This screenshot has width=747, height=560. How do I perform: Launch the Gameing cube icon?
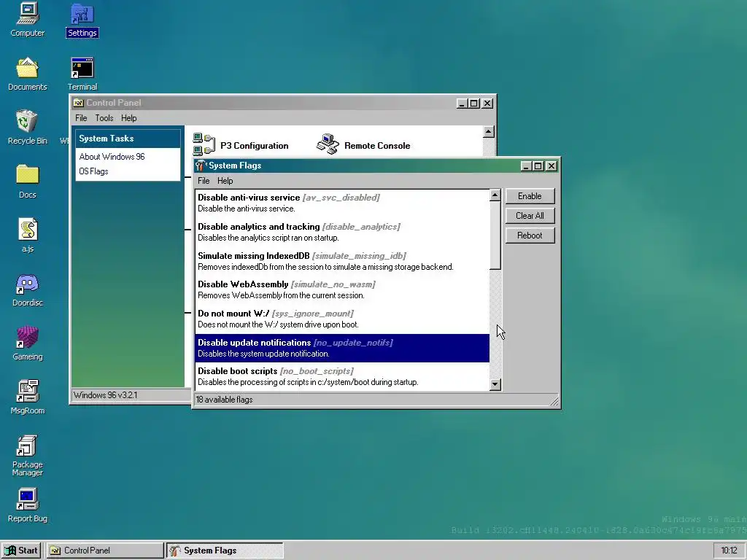28,343
